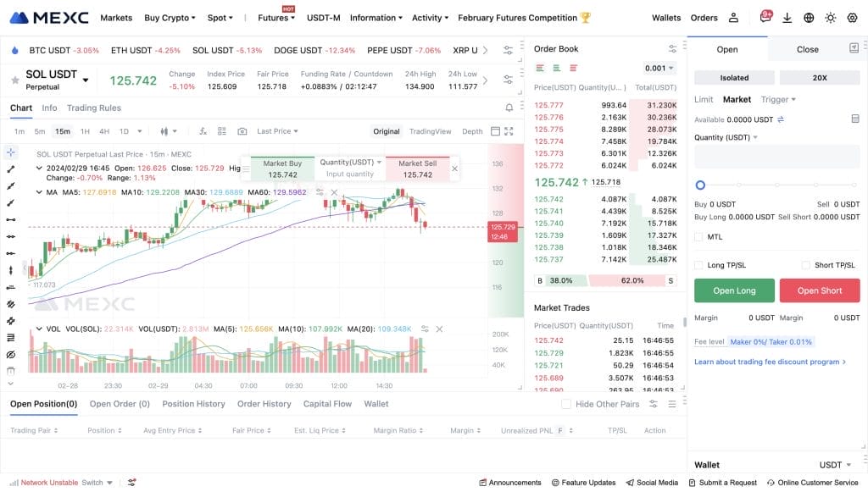
Task: Click the leverage slider handle
Action: [x=700, y=185]
